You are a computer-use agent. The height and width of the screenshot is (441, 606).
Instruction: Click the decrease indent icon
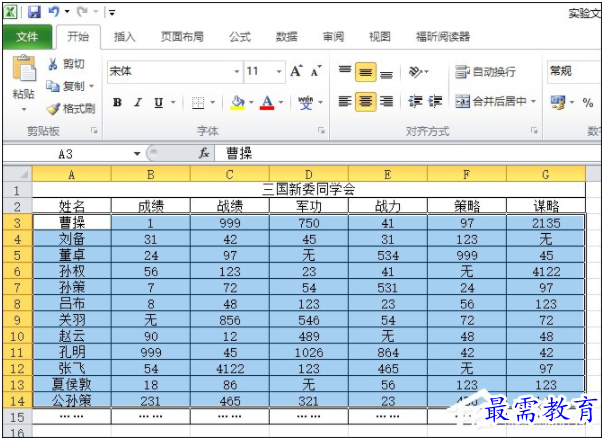pos(415,102)
